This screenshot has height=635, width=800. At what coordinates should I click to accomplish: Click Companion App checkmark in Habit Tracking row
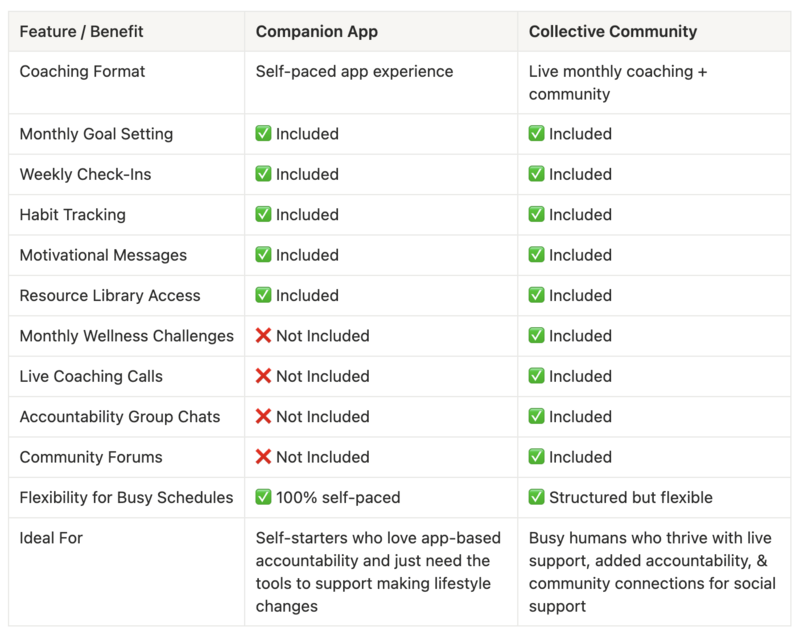point(264,215)
